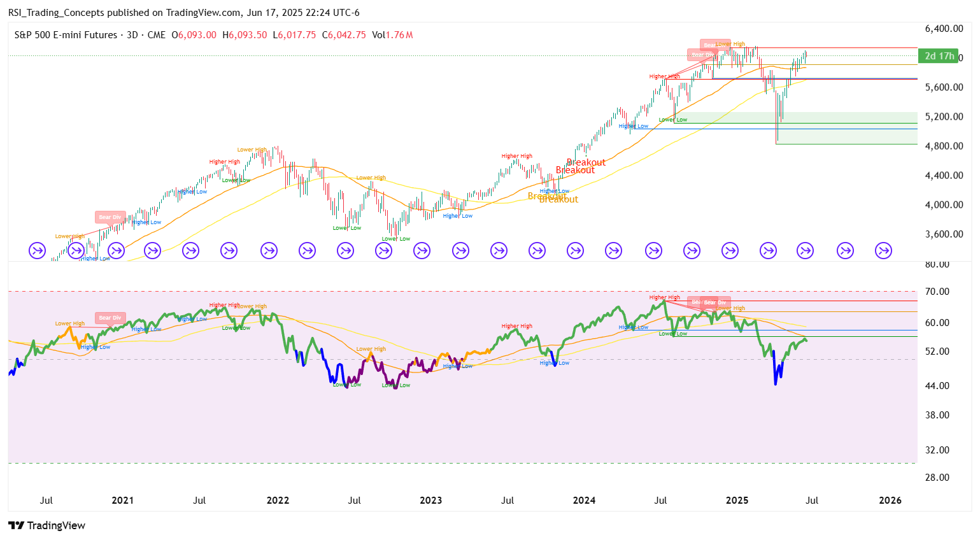980x540 pixels.
Task: Click the 6,400.00 price axis label
Action: pos(944,29)
